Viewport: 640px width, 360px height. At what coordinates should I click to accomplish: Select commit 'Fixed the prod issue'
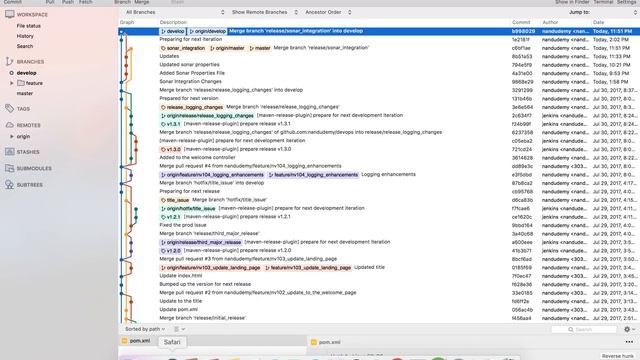click(379, 225)
